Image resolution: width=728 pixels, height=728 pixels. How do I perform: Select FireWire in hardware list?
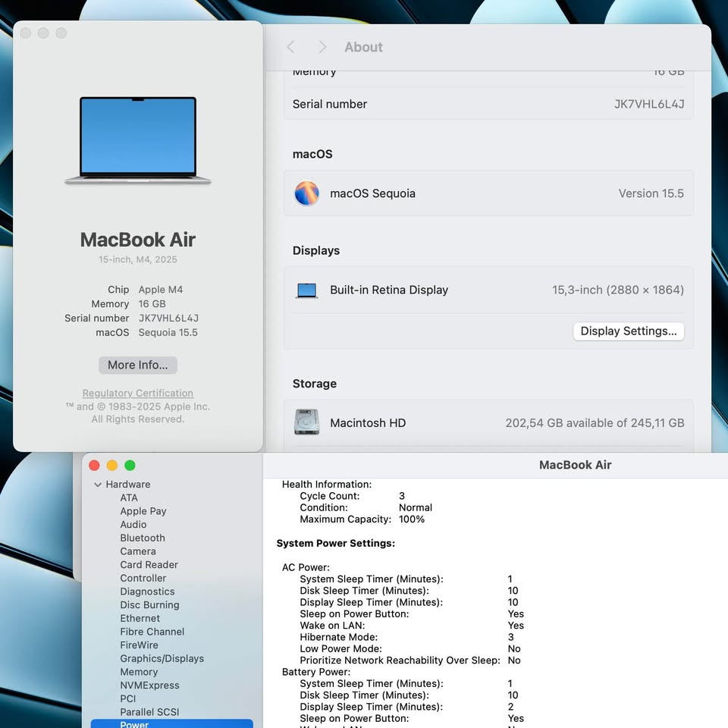tap(139, 645)
